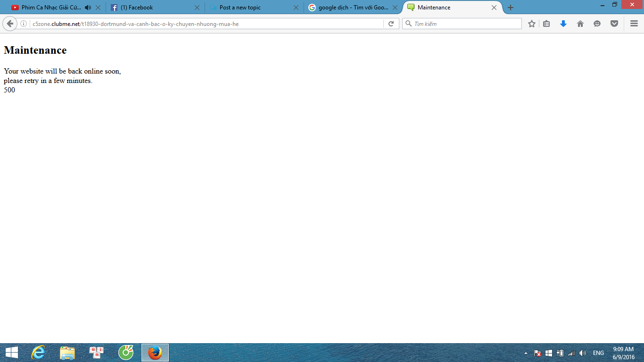The width and height of the screenshot is (644, 362).
Task: Open the network signal tray icon
Action: (x=571, y=353)
